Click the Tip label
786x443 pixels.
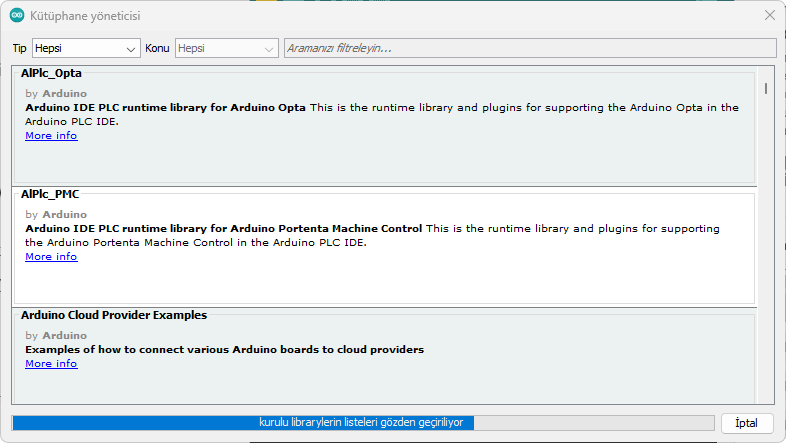(x=20, y=48)
